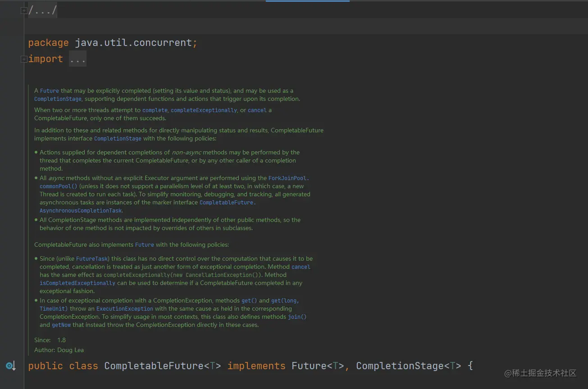The height and width of the screenshot is (389, 588).
Task: Follow the isCompletedExceptionally link
Action: pyautogui.click(x=77, y=283)
